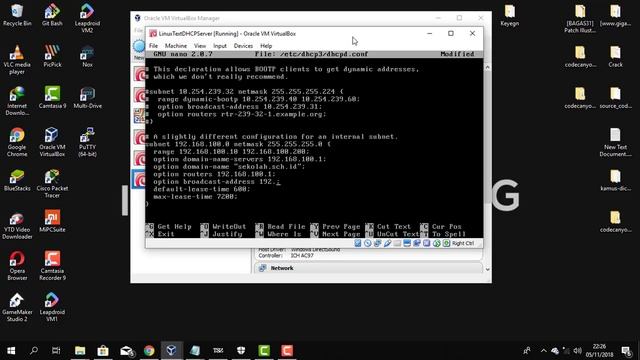Open Google Chrome from the taskbar

pos(149,351)
